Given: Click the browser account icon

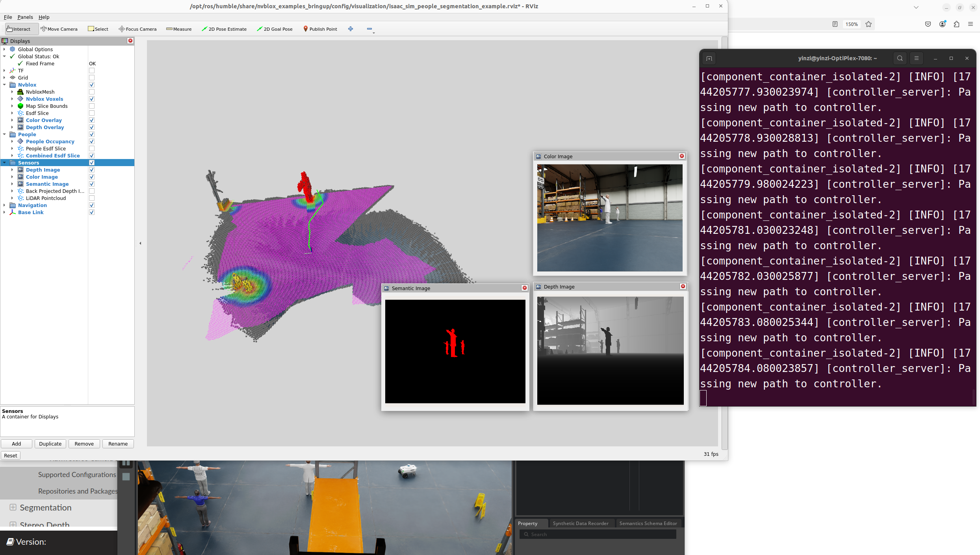Looking at the screenshot, I should tap(943, 24).
